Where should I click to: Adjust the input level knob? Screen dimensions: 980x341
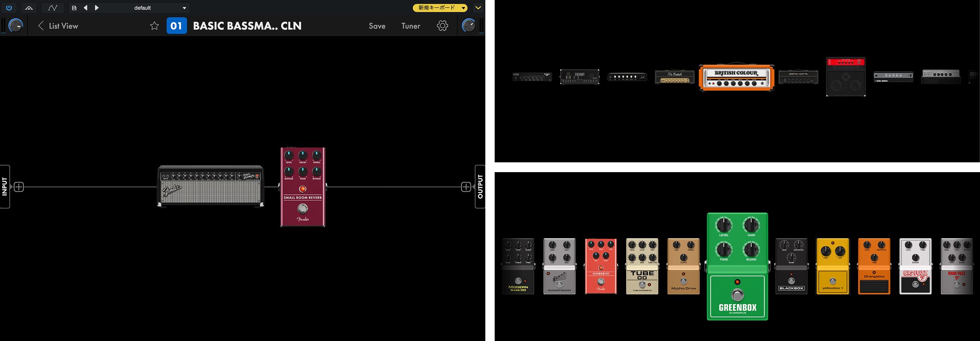(x=15, y=26)
